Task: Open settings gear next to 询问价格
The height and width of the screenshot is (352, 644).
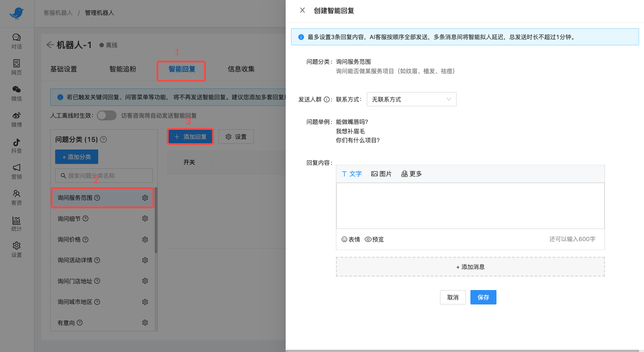Action: pos(145,239)
